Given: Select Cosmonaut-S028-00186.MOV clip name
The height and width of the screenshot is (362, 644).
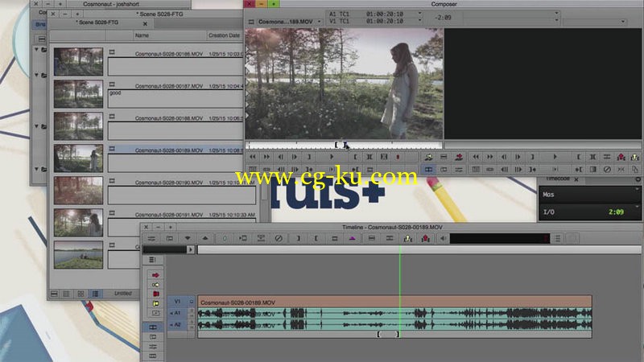Looking at the screenshot, I should click(169, 54).
